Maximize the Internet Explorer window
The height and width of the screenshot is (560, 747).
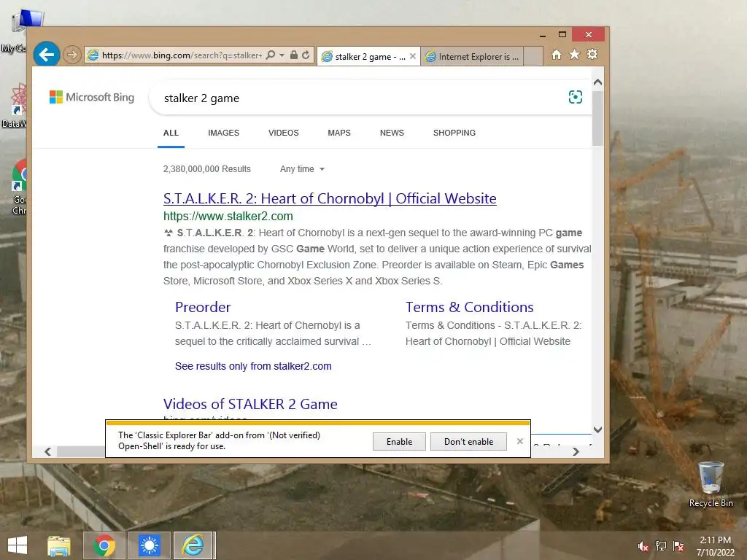562,35
